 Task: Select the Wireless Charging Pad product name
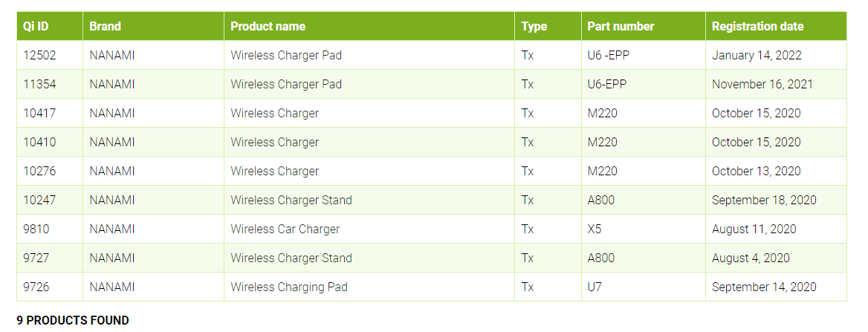288,287
